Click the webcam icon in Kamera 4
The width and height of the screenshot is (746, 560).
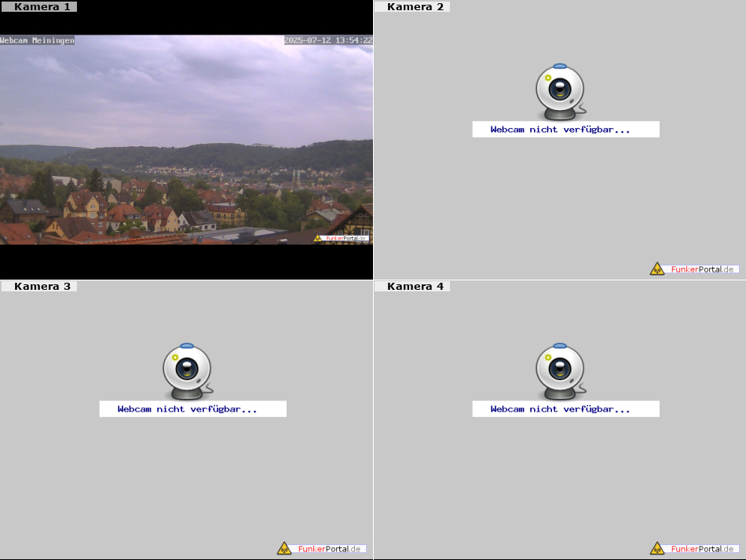pyautogui.click(x=561, y=372)
